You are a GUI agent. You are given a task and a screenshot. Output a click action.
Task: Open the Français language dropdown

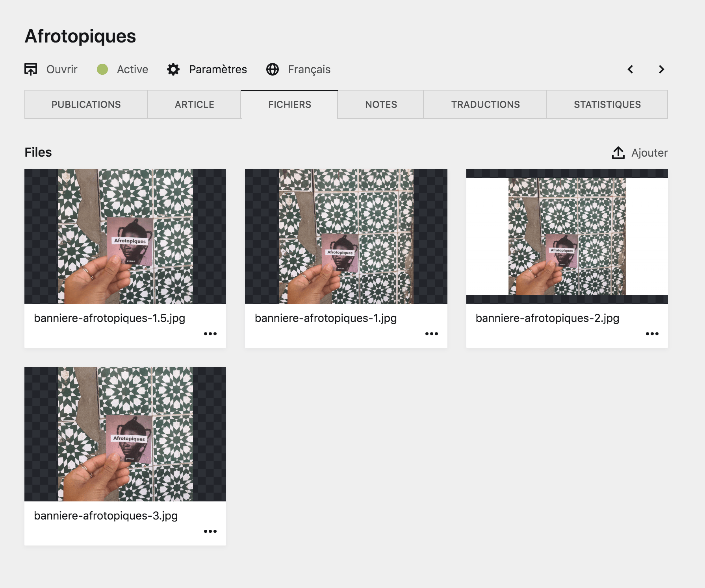309,69
